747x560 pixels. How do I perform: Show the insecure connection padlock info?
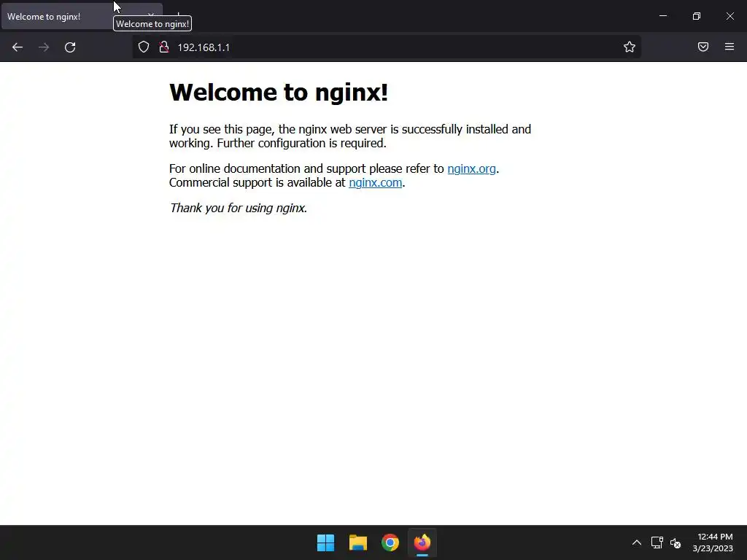tap(164, 47)
